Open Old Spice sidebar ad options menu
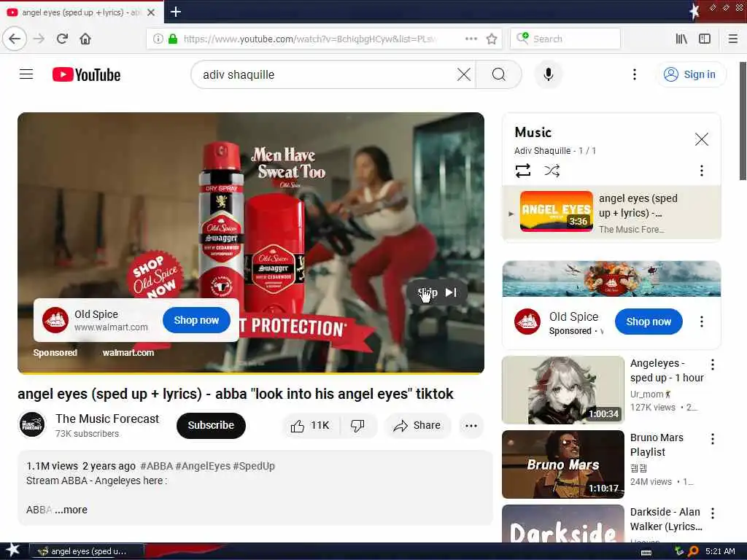This screenshot has height=560, width=747. tap(701, 322)
